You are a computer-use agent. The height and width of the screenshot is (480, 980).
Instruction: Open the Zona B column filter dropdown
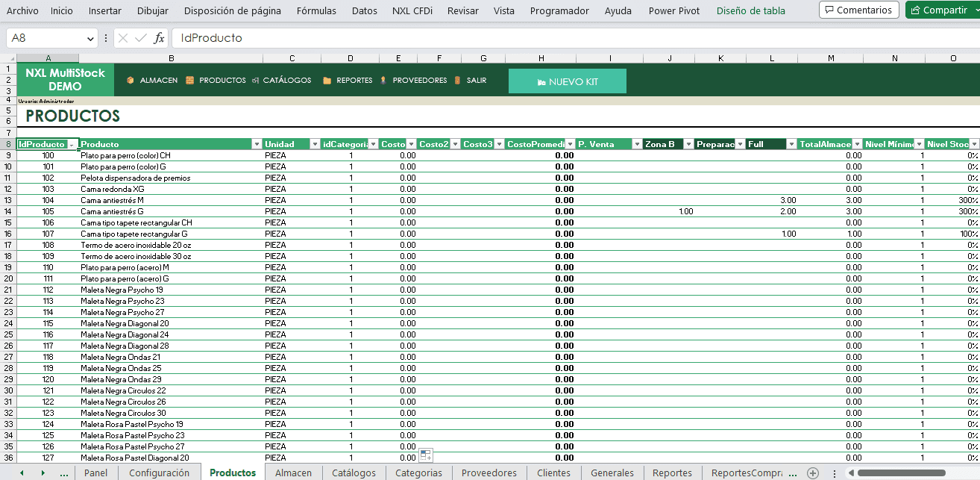point(688,144)
